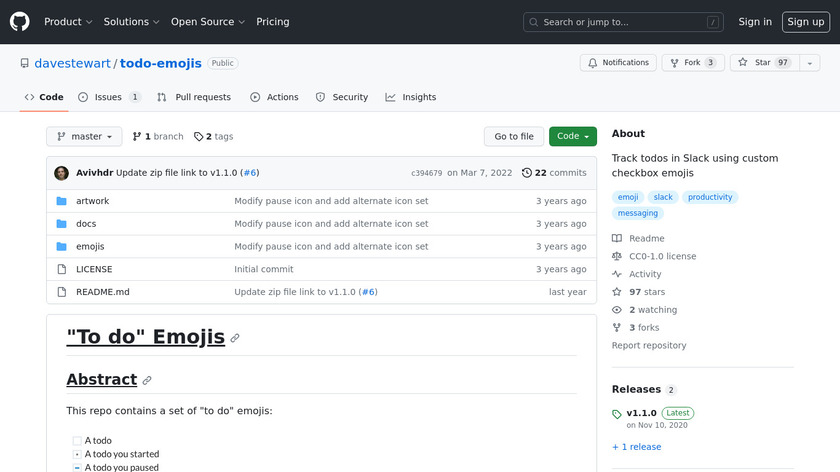
Task: Open the Solutions menu
Action: click(131, 22)
